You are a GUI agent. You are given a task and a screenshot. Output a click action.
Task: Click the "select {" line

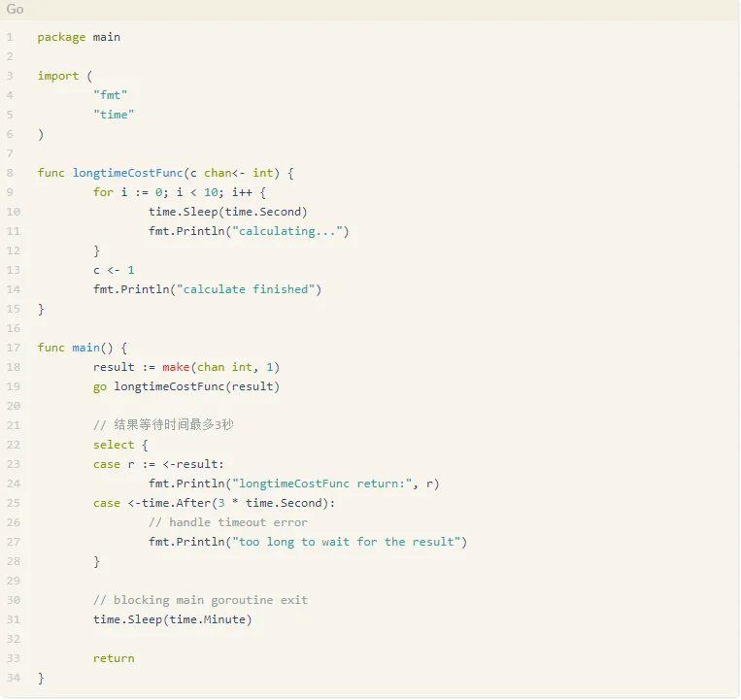[120, 445]
